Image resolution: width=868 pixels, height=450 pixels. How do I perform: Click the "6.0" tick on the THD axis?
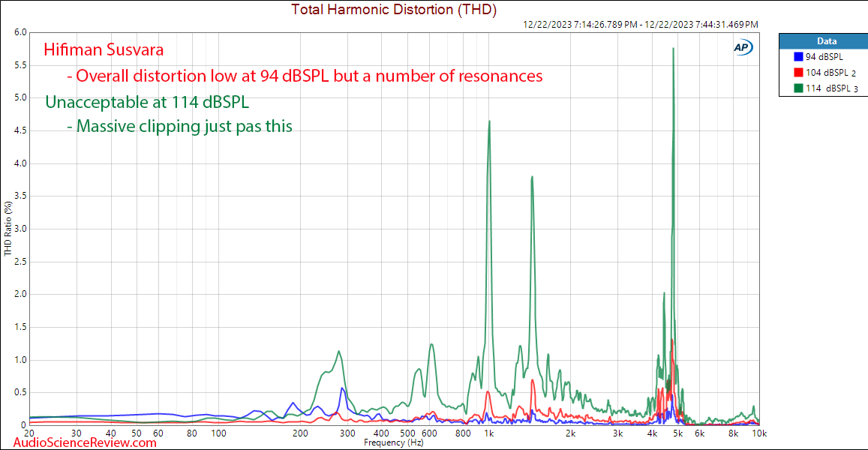coord(20,33)
